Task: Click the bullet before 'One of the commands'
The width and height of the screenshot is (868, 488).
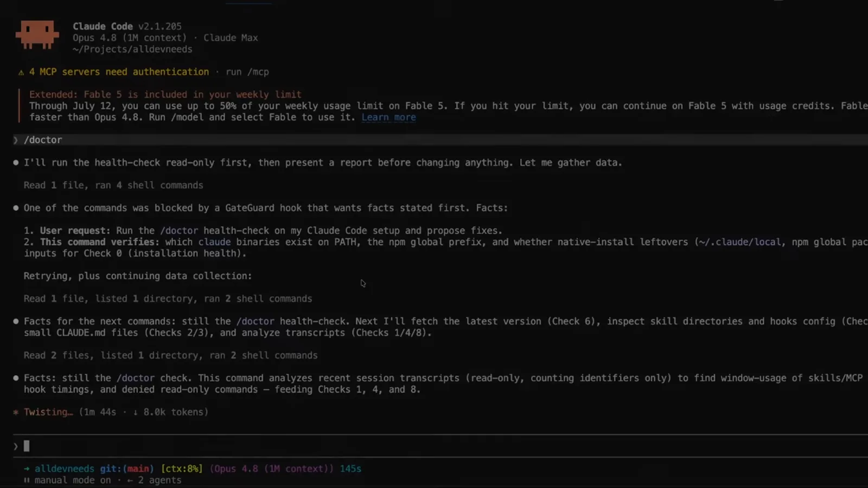Action: click(x=16, y=208)
